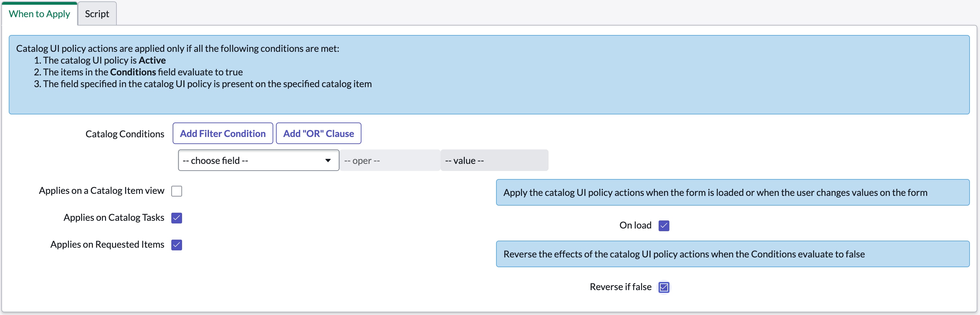Uncheck the Applies on Requested Items checkbox

click(177, 245)
